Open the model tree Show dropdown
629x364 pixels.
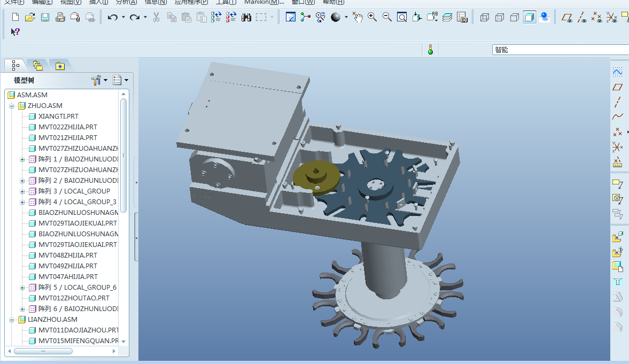click(x=120, y=80)
